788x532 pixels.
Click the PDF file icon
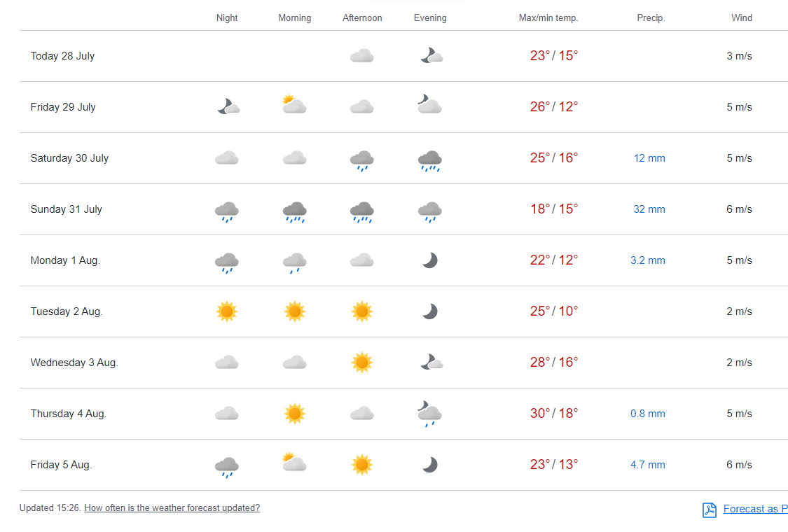[709, 510]
